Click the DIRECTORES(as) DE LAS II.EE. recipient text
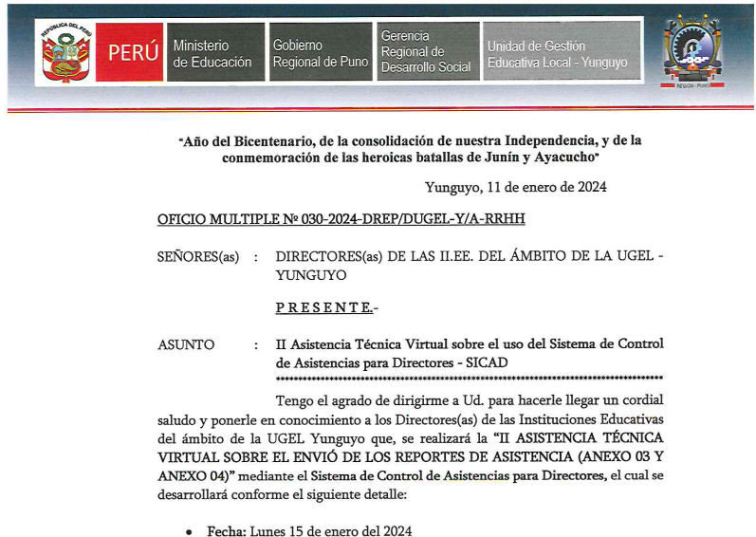 tap(469, 257)
